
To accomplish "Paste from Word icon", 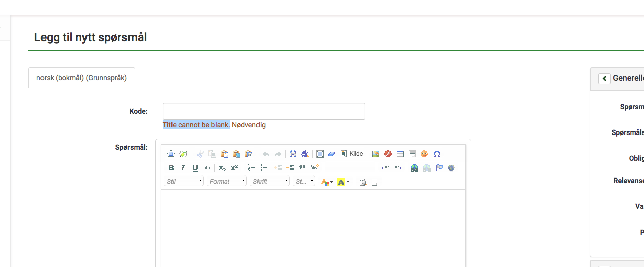I will click(248, 154).
